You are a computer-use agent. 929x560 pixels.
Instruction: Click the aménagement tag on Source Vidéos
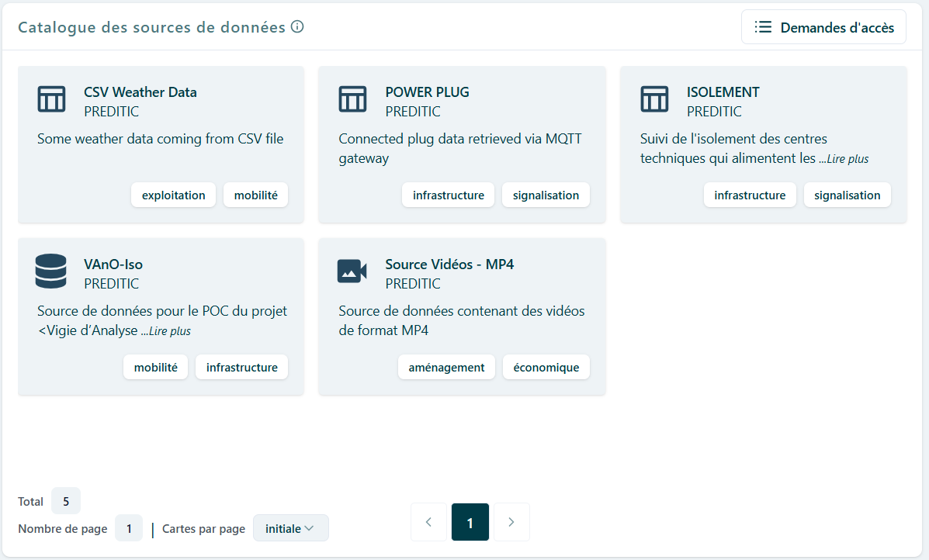point(447,368)
